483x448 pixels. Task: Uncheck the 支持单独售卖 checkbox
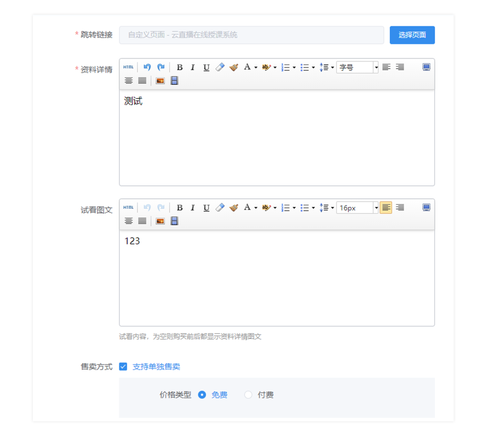pos(123,367)
